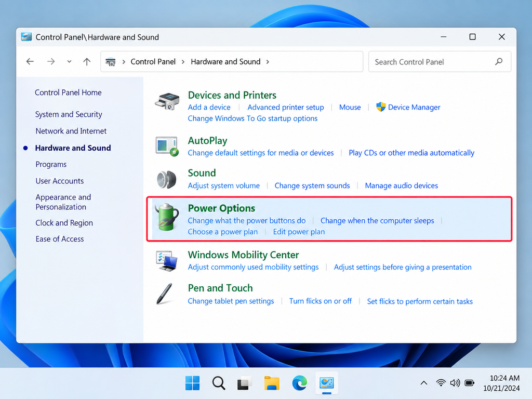Image resolution: width=532 pixels, height=399 pixels.
Task: Click Control Panel breadcrumb
Action: (153, 61)
